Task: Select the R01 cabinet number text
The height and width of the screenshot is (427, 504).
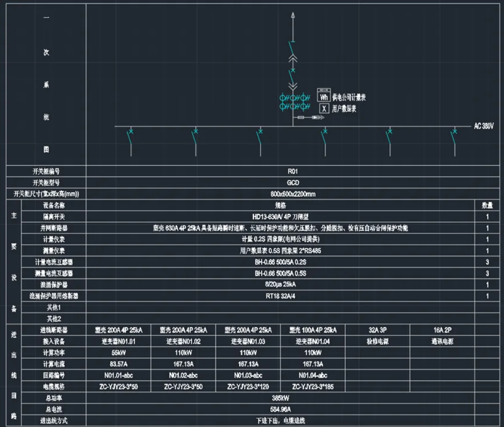Action: pos(293,171)
